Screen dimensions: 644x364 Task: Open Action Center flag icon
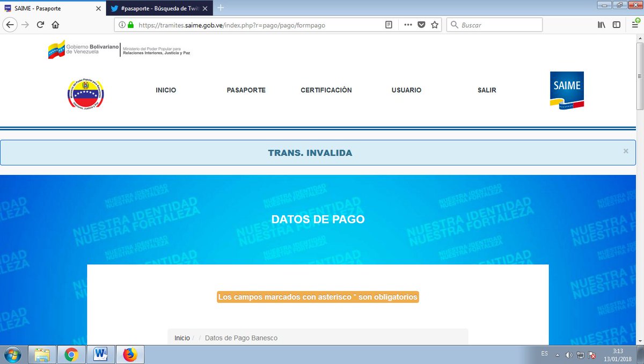[592, 355]
